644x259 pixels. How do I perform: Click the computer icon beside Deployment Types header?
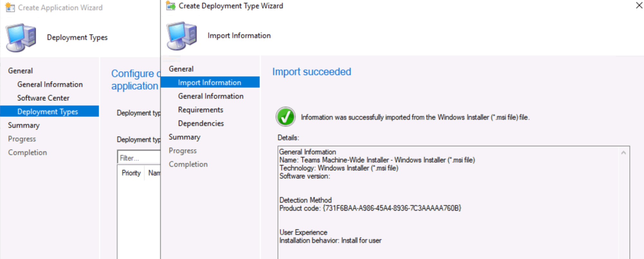[21, 37]
